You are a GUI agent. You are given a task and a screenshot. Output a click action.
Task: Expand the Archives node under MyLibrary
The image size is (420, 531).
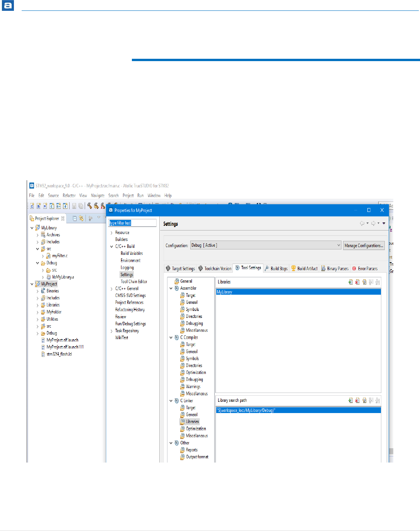38,235
